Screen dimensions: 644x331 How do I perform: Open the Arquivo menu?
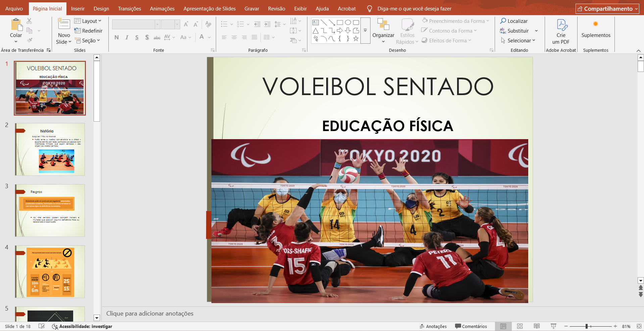(14, 9)
